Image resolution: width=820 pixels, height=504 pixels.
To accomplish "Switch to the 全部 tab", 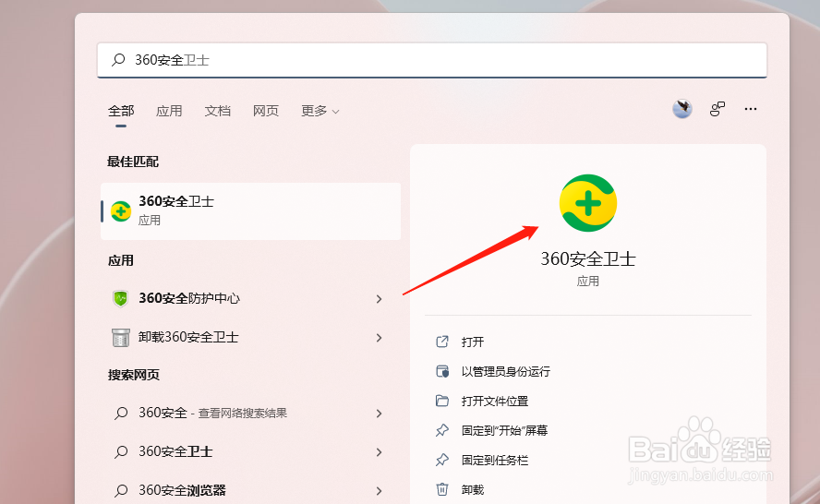I will (121, 111).
